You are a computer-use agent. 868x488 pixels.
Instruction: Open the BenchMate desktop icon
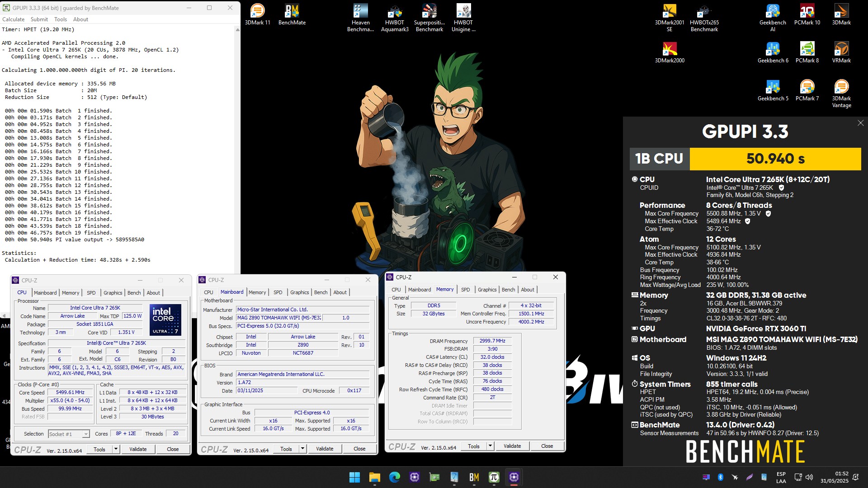click(292, 14)
